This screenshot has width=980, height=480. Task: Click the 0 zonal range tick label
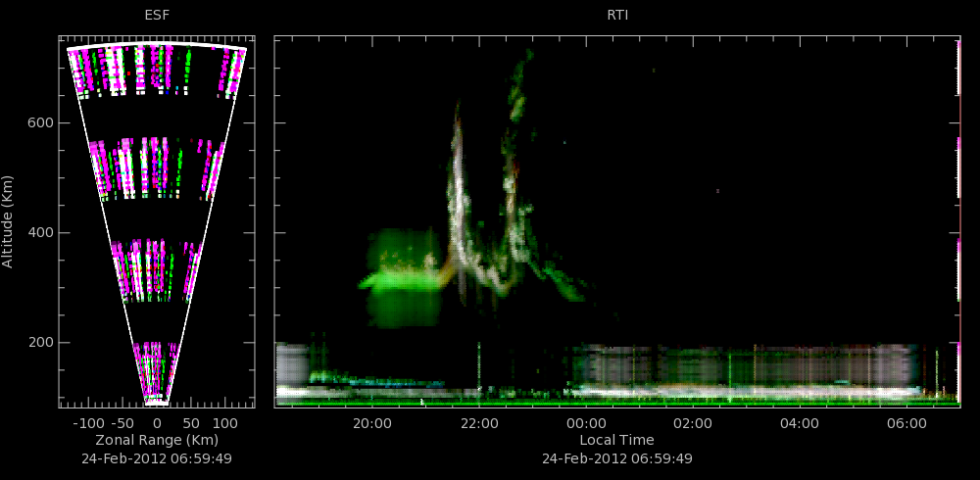(x=158, y=423)
